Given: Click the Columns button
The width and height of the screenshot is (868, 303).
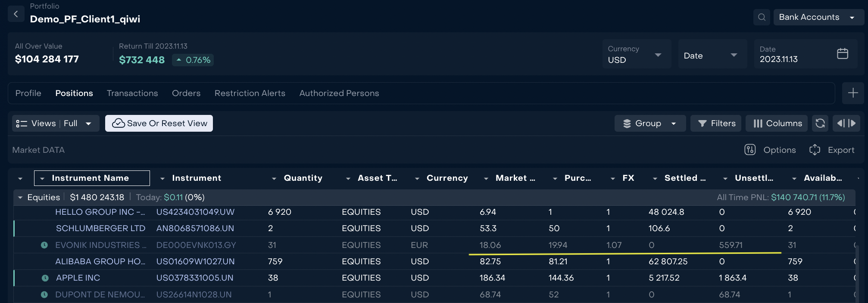Looking at the screenshot, I should coord(777,124).
